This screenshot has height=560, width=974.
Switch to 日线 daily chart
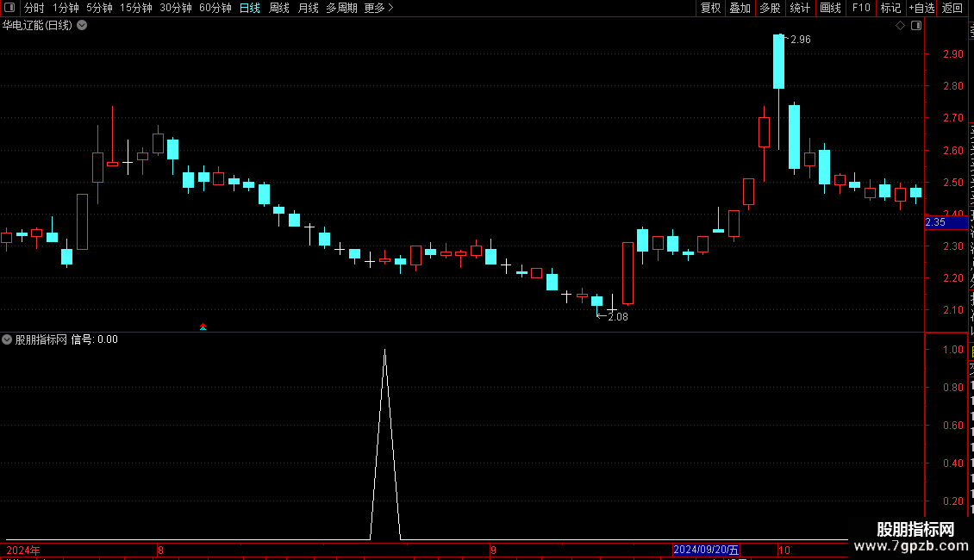coord(250,8)
